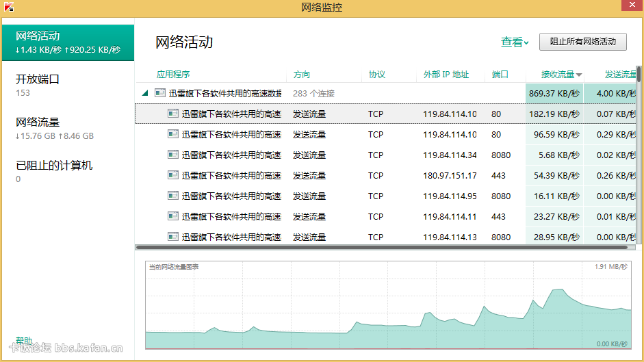Click the 阻止所有网络活动 button
644x362 pixels.
(x=583, y=42)
